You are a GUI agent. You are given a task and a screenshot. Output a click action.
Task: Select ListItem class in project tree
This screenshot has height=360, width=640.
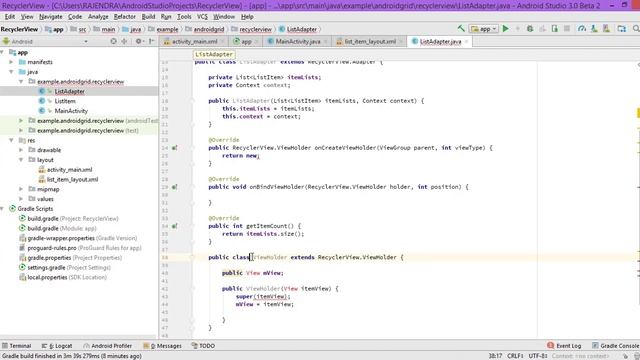tap(65, 101)
